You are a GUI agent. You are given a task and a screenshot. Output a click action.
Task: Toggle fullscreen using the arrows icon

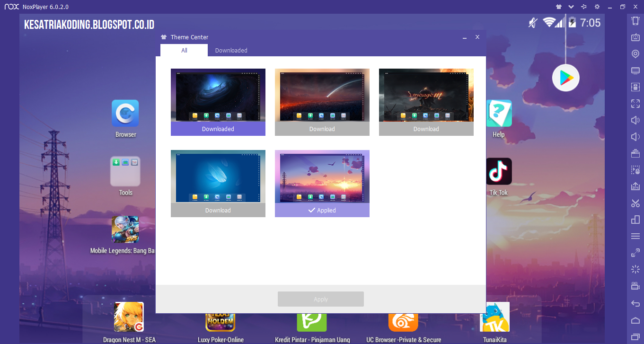(x=635, y=104)
